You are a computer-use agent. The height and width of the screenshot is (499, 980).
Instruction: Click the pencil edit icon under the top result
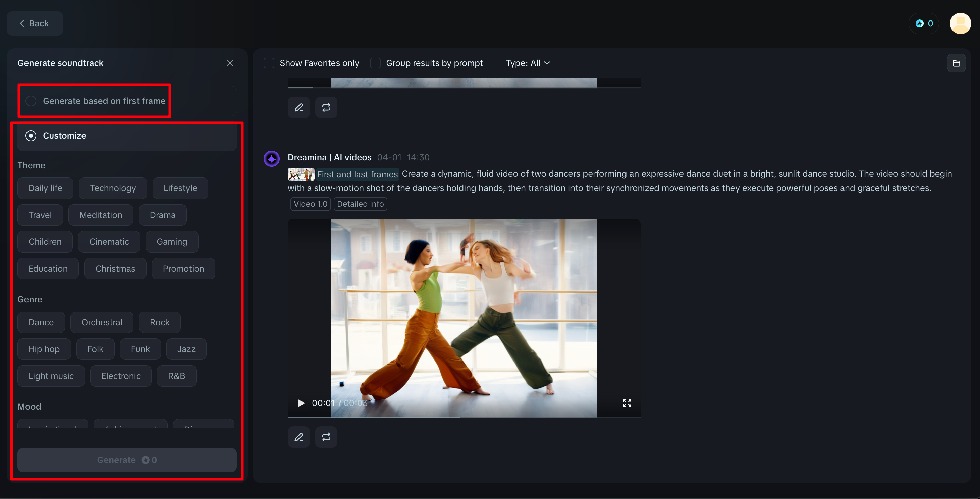tap(298, 107)
